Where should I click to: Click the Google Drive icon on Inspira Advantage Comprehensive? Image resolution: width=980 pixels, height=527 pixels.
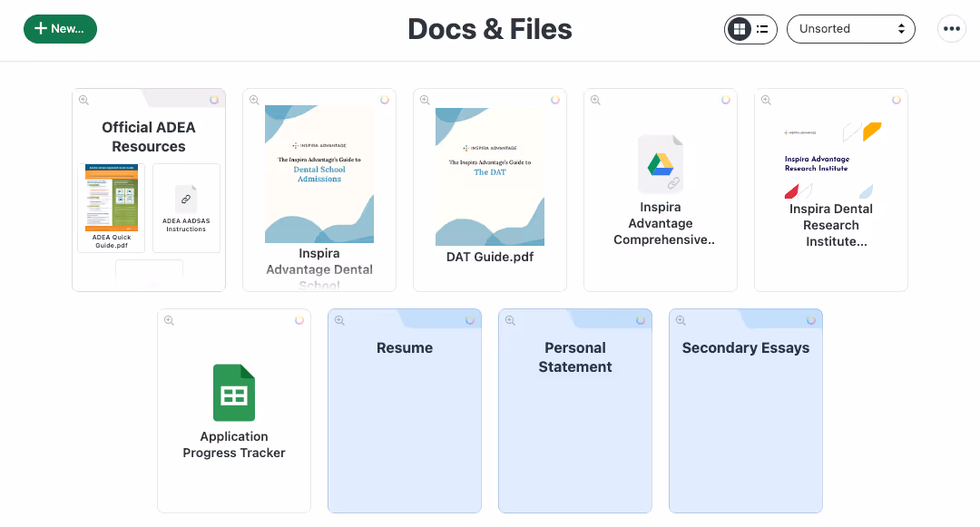coord(660,165)
